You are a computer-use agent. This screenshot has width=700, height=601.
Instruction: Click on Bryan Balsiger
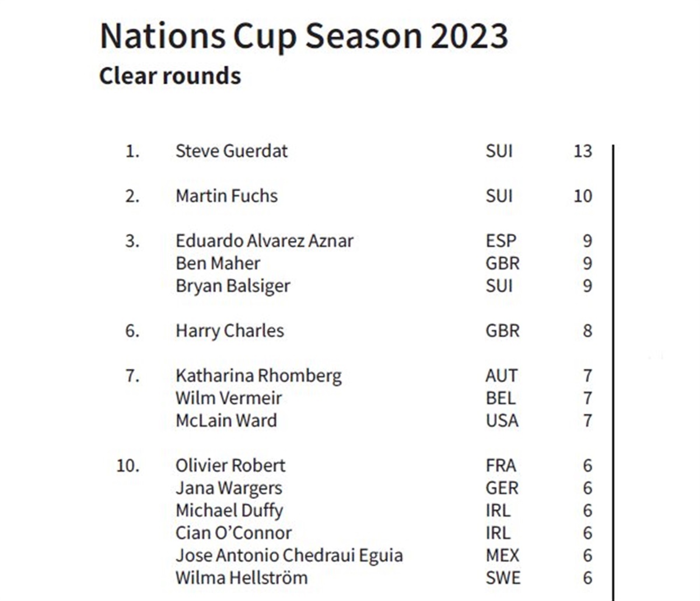point(233,286)
